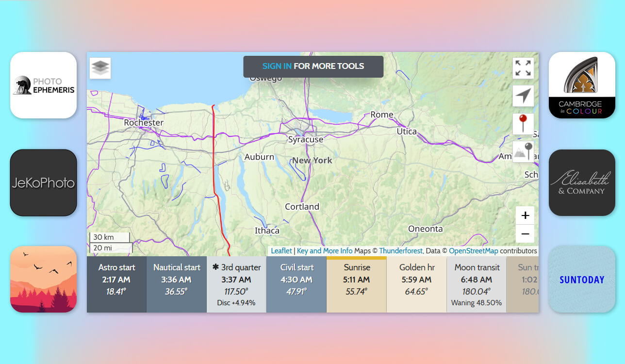This screenshot has height=364, width=625.
Task: Click the Cortland label on the map
Action: click(302, 207)
